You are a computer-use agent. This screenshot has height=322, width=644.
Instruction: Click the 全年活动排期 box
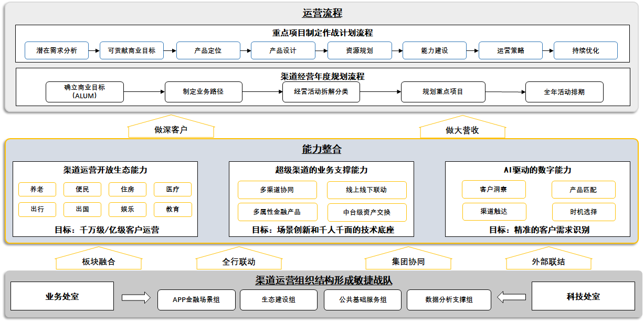tap(564, 92)
